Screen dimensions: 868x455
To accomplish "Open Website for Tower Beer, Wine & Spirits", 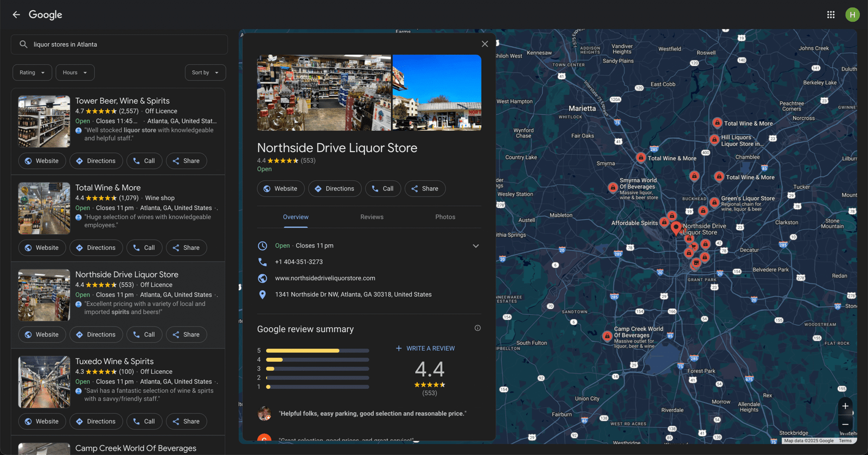I will (x=42, y=161).
